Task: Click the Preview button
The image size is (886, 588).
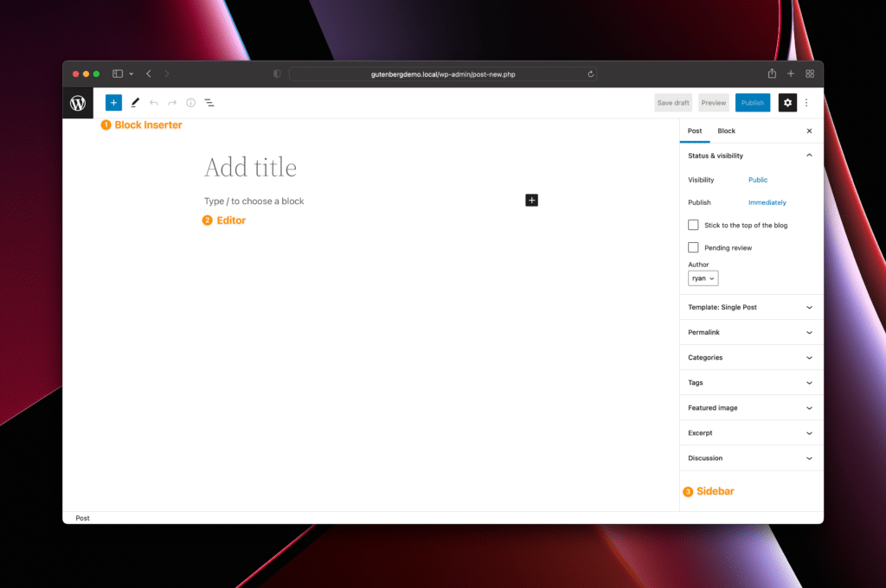Action: [x=714, y=103]
